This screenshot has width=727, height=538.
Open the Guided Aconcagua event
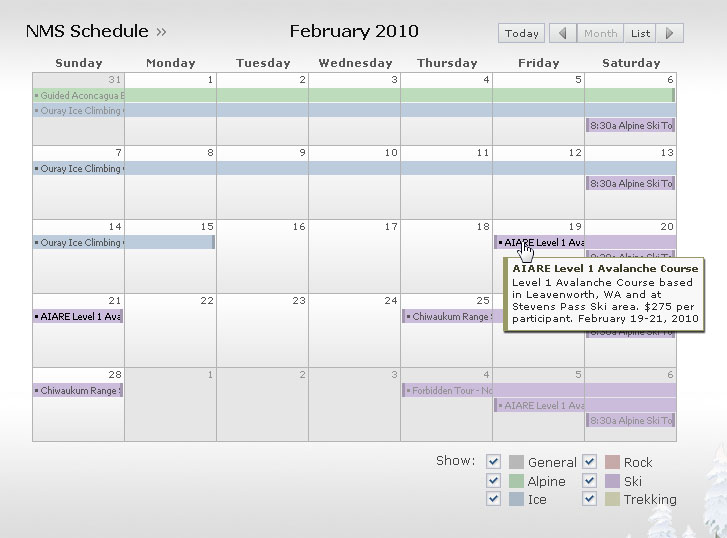[80, 95]
